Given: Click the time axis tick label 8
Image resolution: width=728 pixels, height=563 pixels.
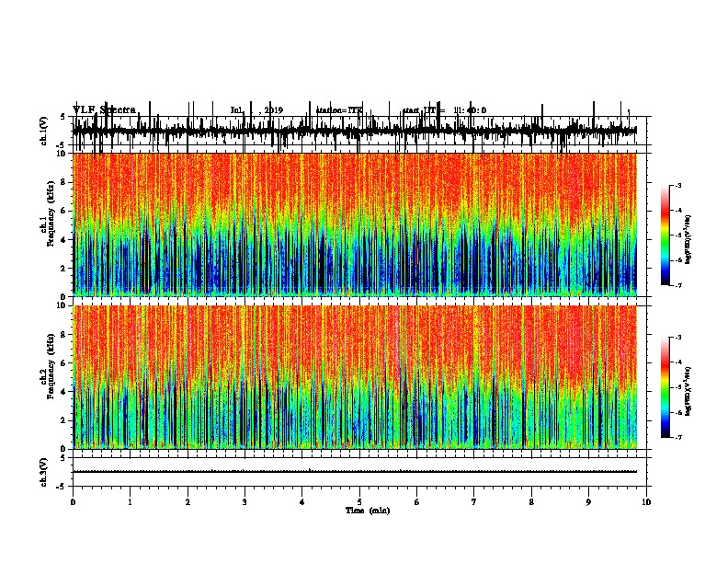Looking at the screenshot, I should (x=531, y=501).
